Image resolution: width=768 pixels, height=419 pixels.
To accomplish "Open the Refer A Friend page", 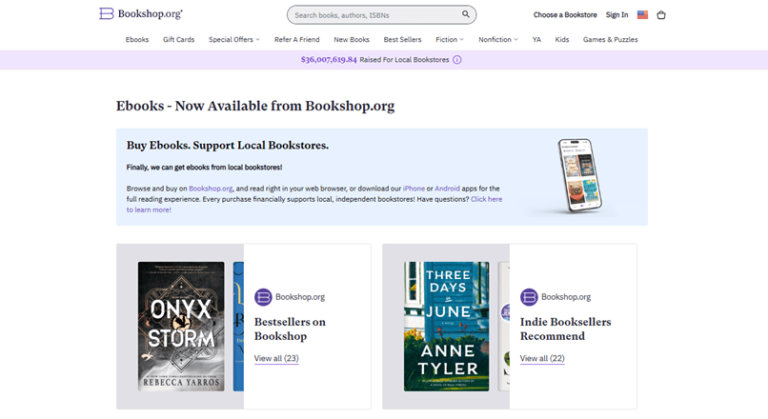I will pyautogui.click(x=297, y=40).
